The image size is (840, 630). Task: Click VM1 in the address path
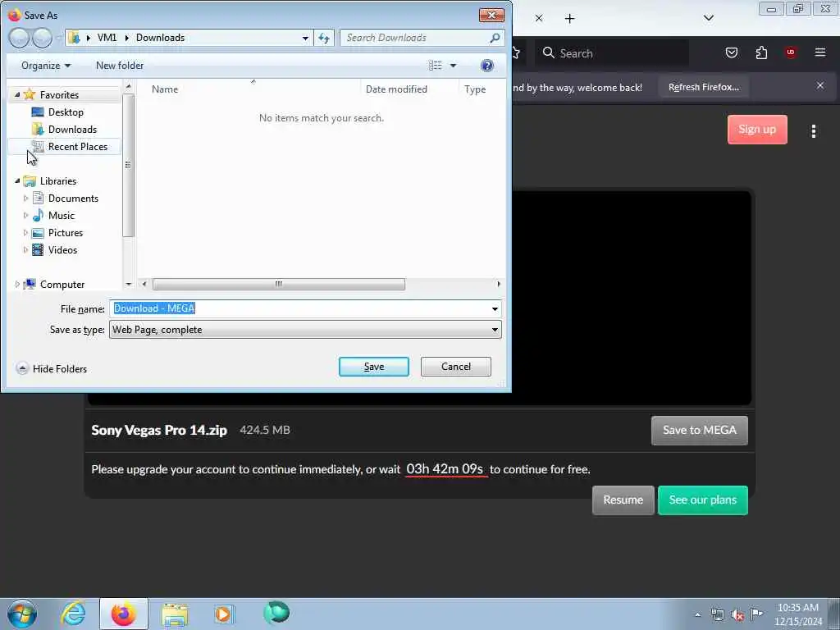(x=107, y=38)
